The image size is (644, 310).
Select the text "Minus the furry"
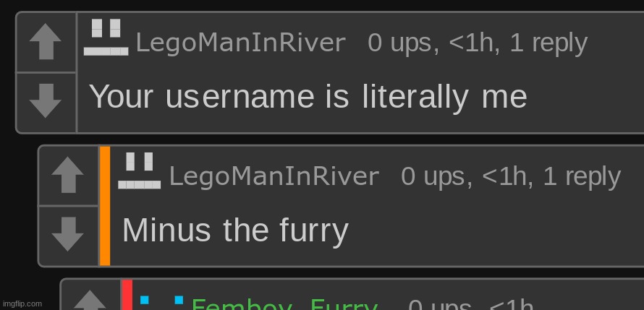(235, 231)
